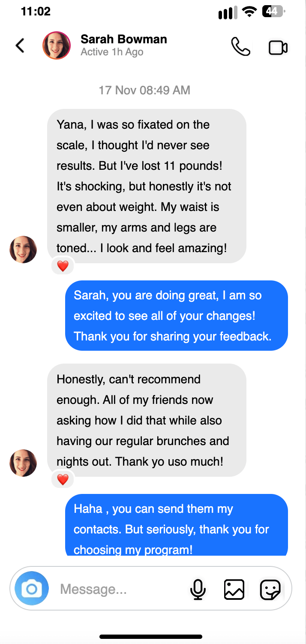
Task: Select the blue reply about sending contacts
Action: [x=177, y=529]
